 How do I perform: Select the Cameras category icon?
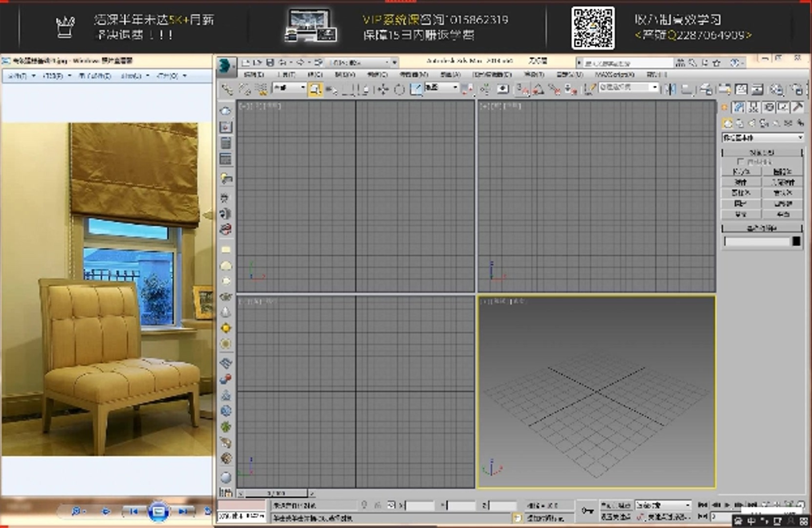click(x=764, y=123)
